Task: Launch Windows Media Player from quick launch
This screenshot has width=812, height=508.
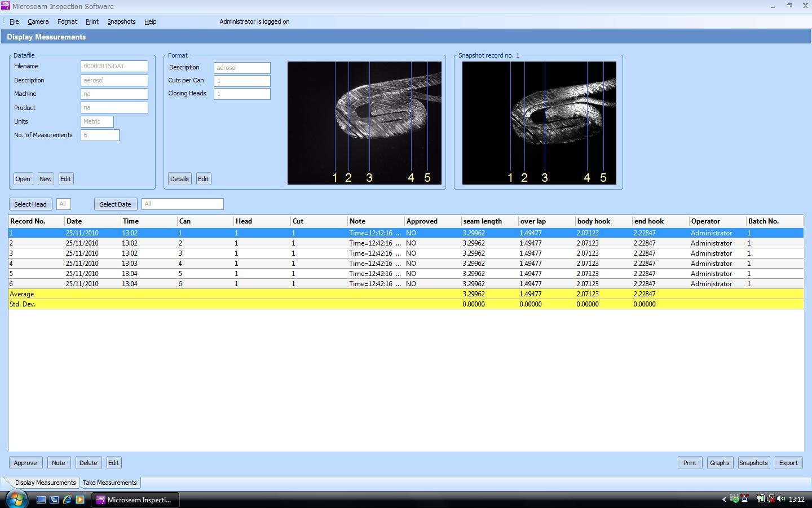Action: (80, 500)
